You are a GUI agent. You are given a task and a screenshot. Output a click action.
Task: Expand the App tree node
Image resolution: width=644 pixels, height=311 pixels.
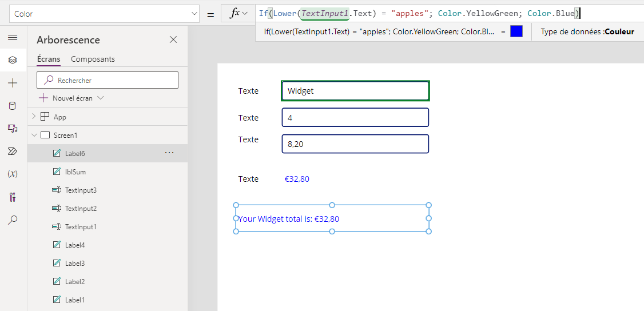(34, 117)
